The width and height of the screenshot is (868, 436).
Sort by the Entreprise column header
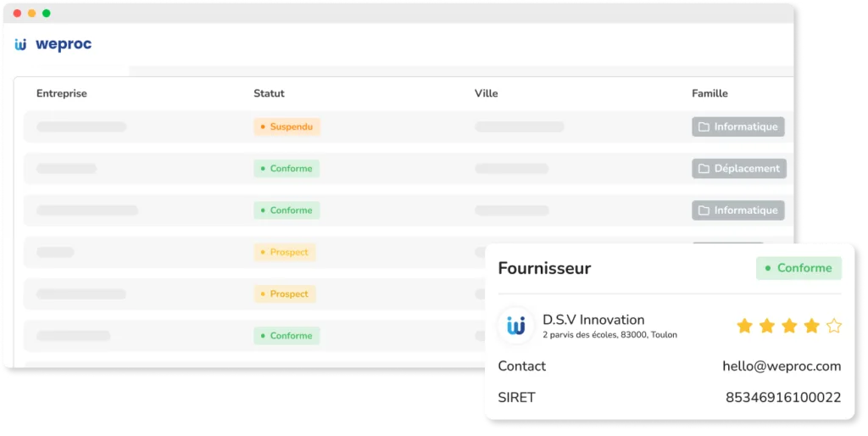[x=61, y=93]
